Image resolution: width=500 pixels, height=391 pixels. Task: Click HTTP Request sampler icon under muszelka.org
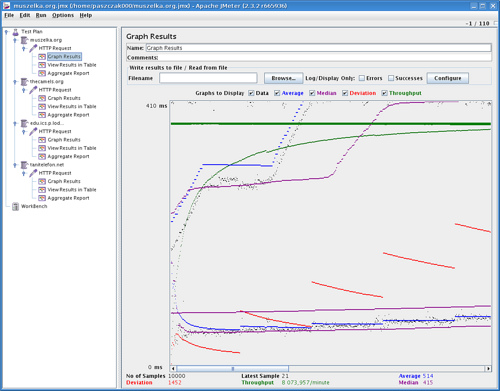click(x=33, y=48)
